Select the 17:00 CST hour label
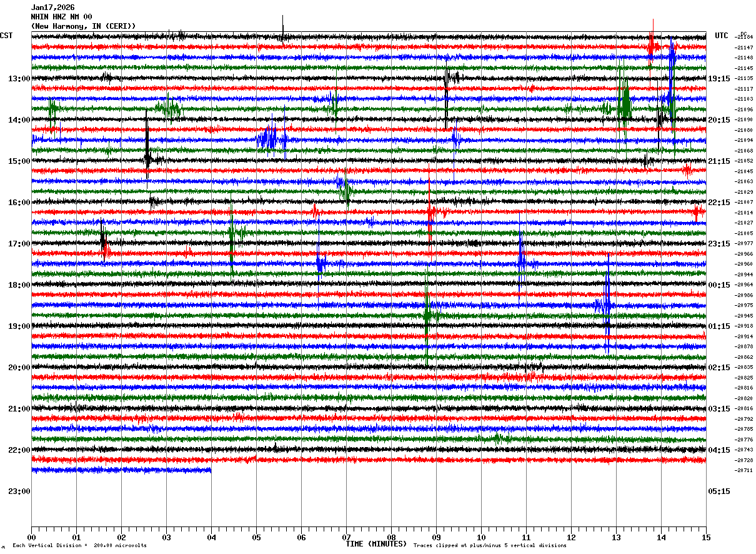 pos(19,244)
